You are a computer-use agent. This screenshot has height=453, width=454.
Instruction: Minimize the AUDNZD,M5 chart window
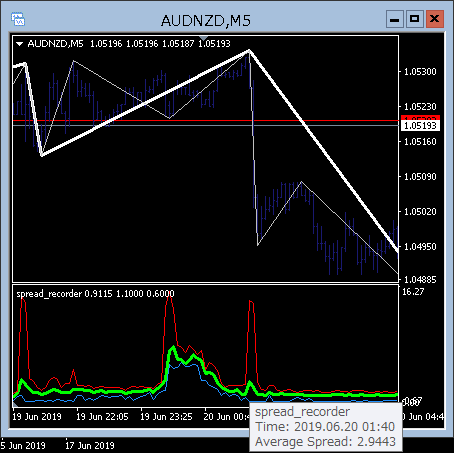tap(395, 19)
